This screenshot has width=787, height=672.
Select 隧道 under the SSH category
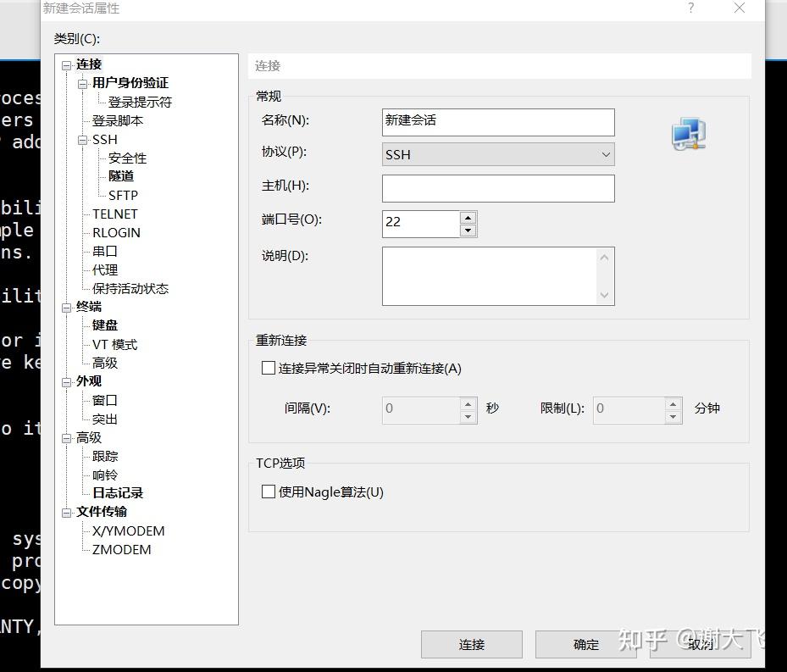122,175
